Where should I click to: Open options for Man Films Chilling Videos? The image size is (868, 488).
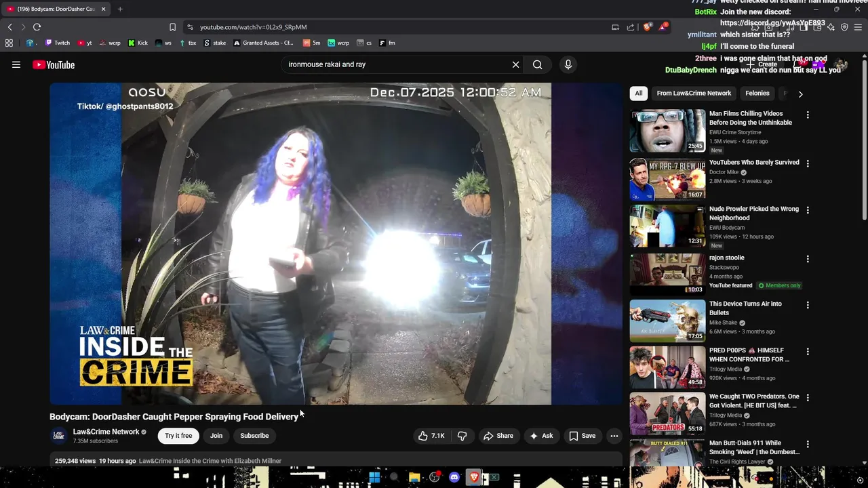(x=808, y=115)
